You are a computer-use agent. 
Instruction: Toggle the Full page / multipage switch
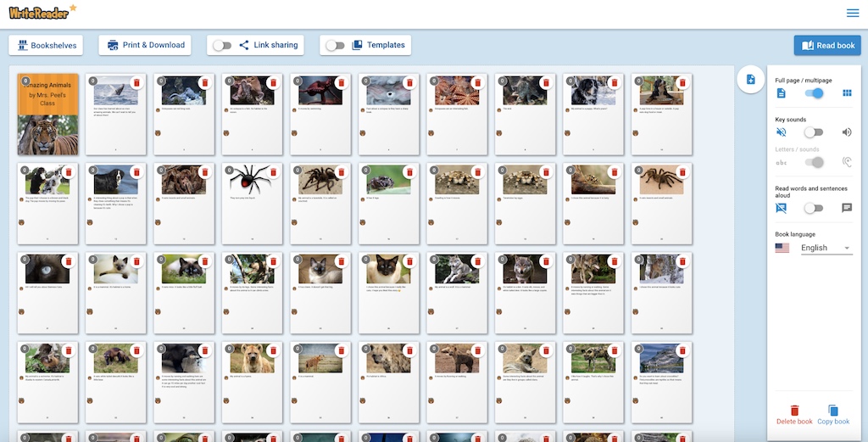pyautogui.click(x=814, y=93)
